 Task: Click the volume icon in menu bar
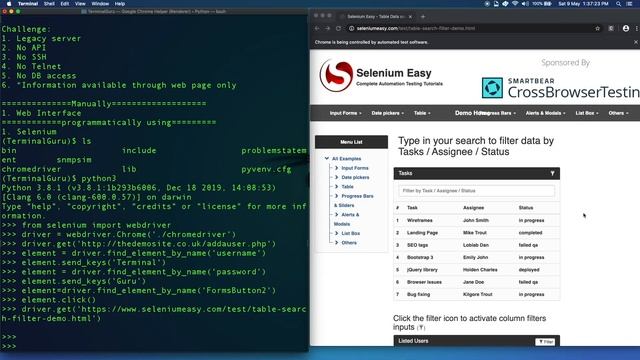point(525,4)
